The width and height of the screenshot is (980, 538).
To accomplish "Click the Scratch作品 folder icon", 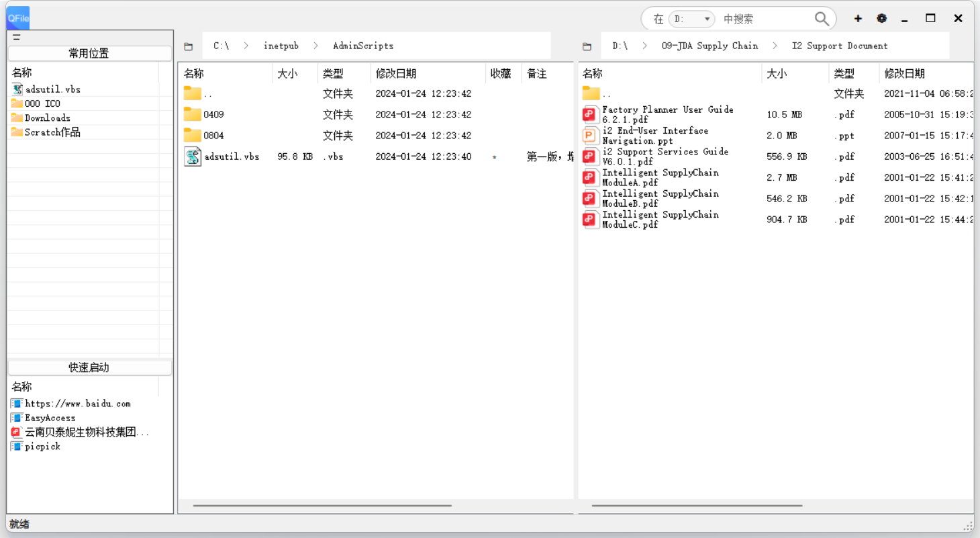I will [17, 132].
